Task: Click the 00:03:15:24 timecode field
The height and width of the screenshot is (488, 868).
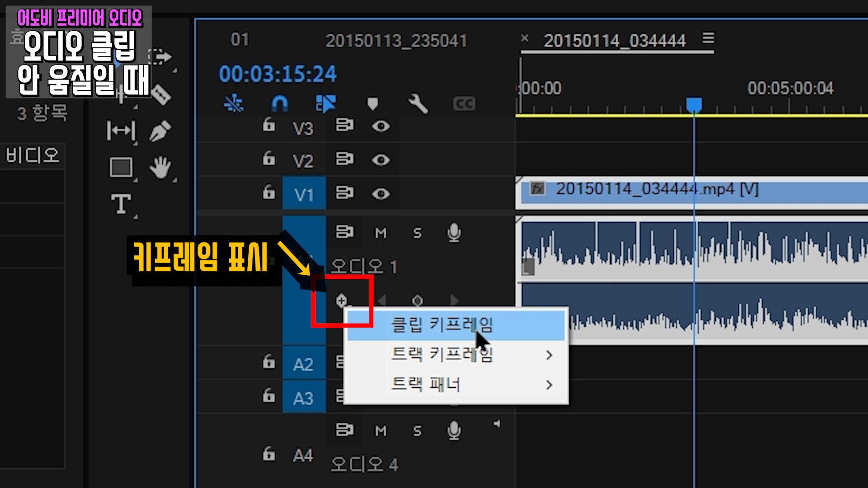Action: [x=278, y=74]
